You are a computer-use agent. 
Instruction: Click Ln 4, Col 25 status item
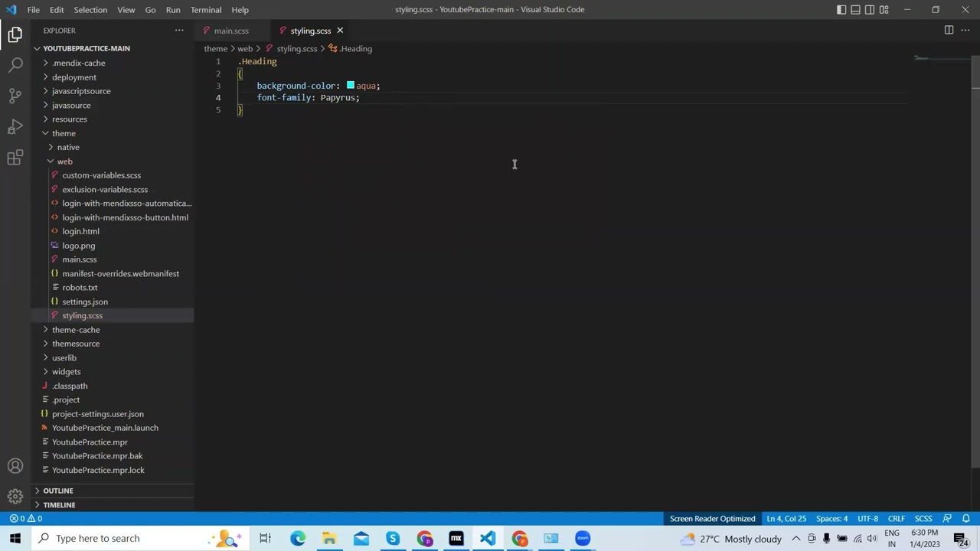(x=786, y=518)
